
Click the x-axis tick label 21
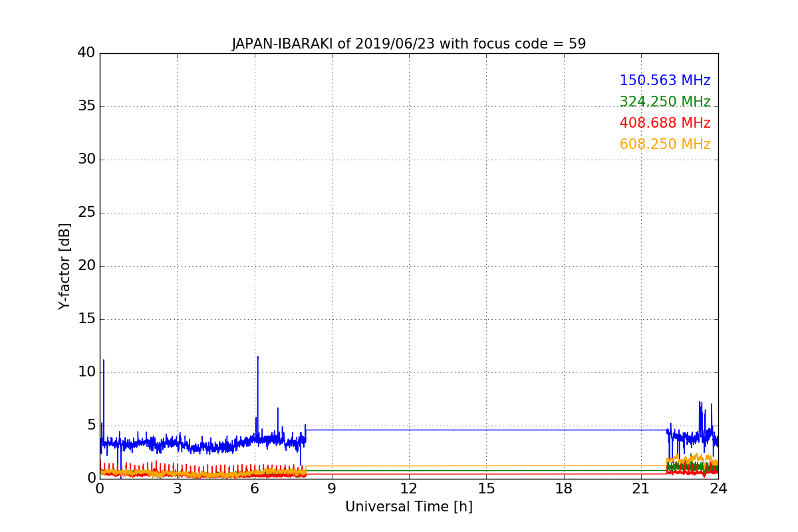tap(641, 488)
